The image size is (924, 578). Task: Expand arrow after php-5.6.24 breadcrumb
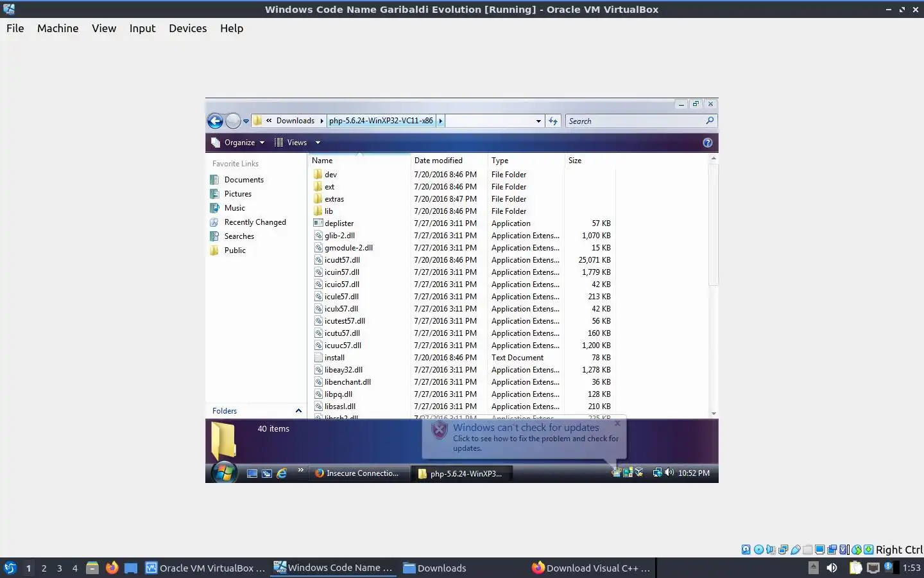pyautogui.click(x=440, y=121)
